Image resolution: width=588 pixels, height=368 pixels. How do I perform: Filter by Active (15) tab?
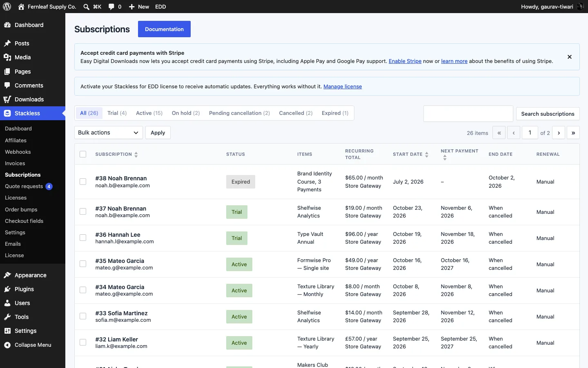(149, 113)
